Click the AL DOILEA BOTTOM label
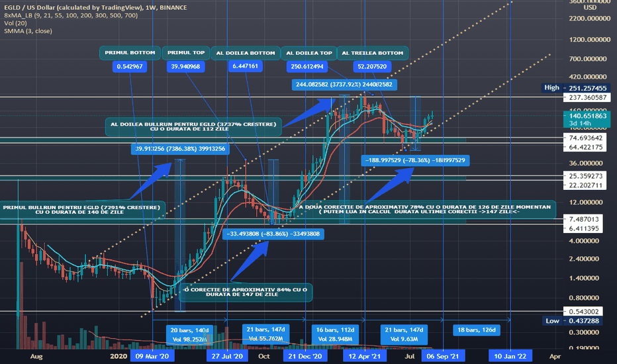The height and width of the screenshot is (364, 617). coord(246,53)
